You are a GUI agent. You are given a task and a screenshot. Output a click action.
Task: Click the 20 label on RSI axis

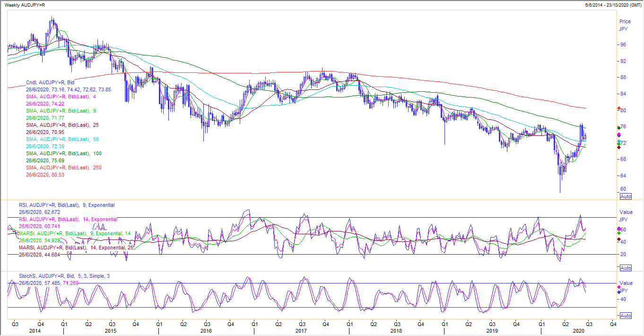point(623,255)
